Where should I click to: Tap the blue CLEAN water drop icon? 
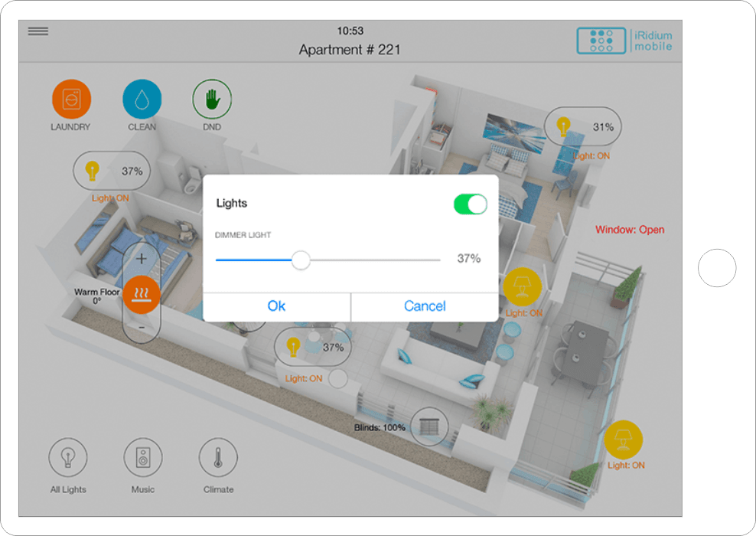tap(142, 99)
